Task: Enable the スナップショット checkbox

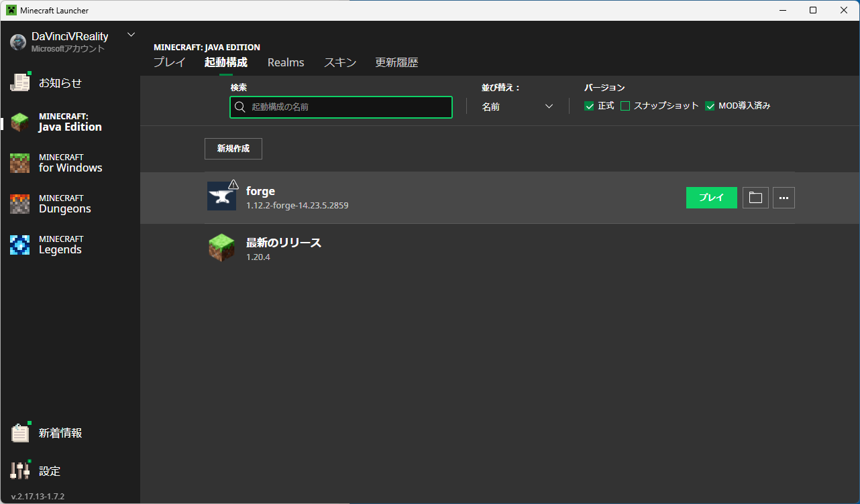Action: (625, 106)
